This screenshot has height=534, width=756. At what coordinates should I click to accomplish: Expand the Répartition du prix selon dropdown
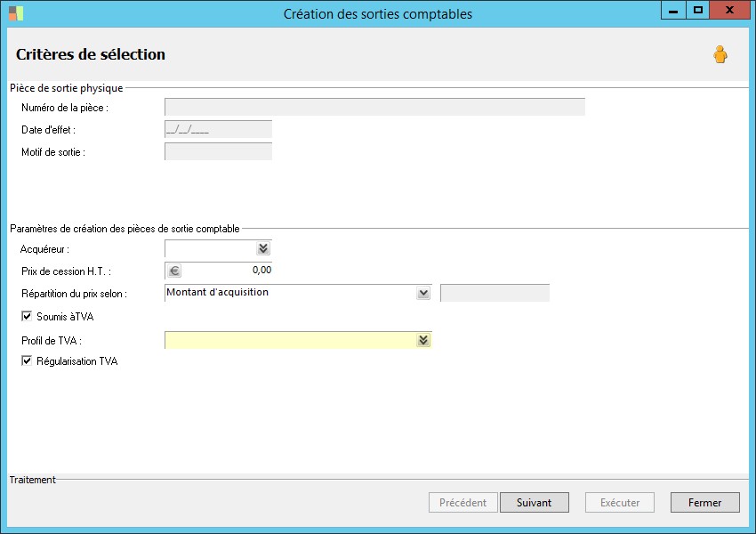[423, 293]
